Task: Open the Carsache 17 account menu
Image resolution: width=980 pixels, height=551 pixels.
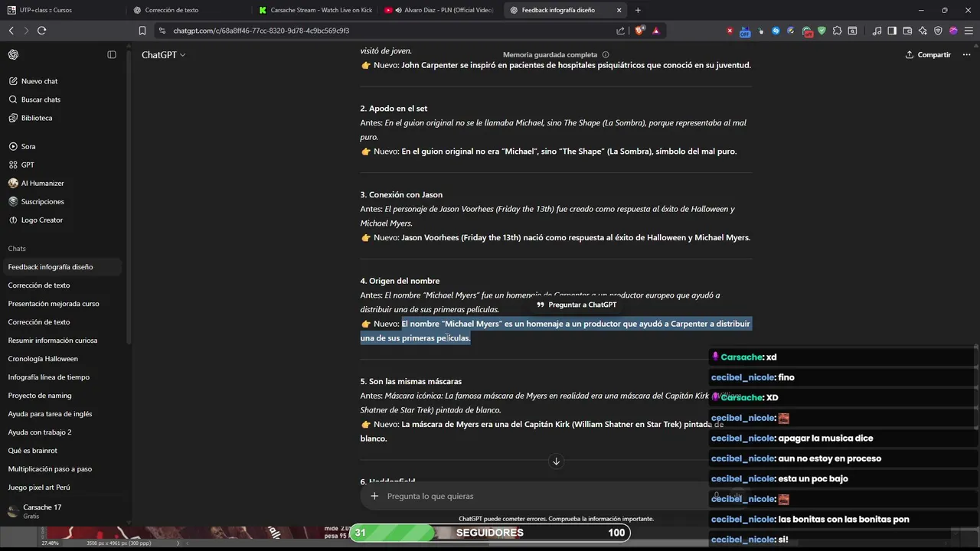Action: [x=61, y=511]
